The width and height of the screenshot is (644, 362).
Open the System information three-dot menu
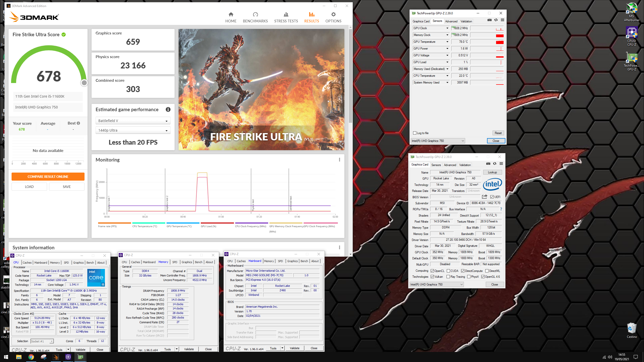[x=339, y=248]
